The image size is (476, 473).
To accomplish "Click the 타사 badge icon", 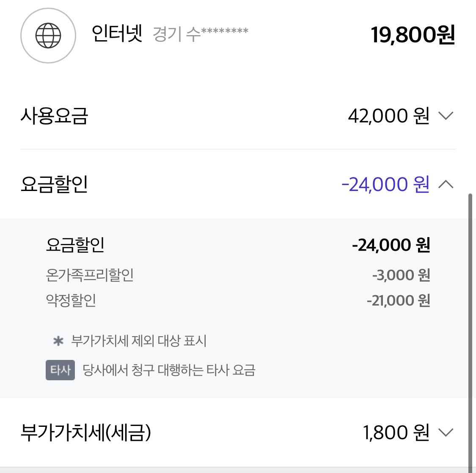I will pyautogui.click(x=60, y=370).
